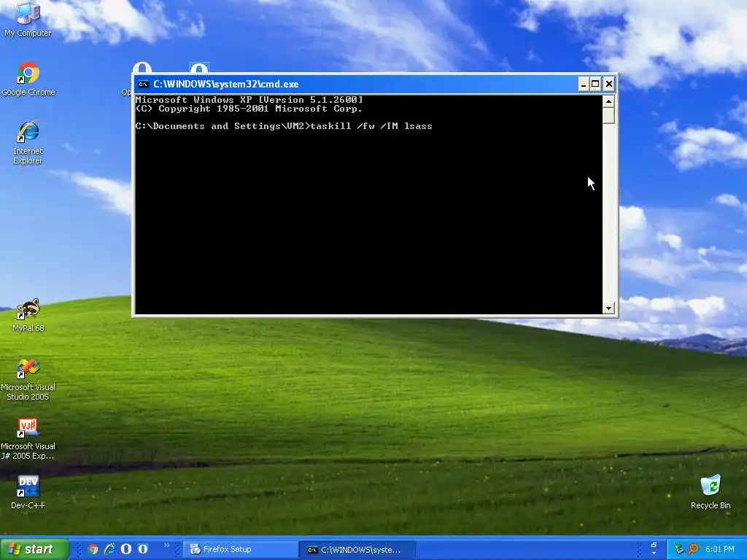The width and height of the screenshot is (747, 560).
Task: Click the cmd scrollbar up arrow
Action: tap(608, 101)
